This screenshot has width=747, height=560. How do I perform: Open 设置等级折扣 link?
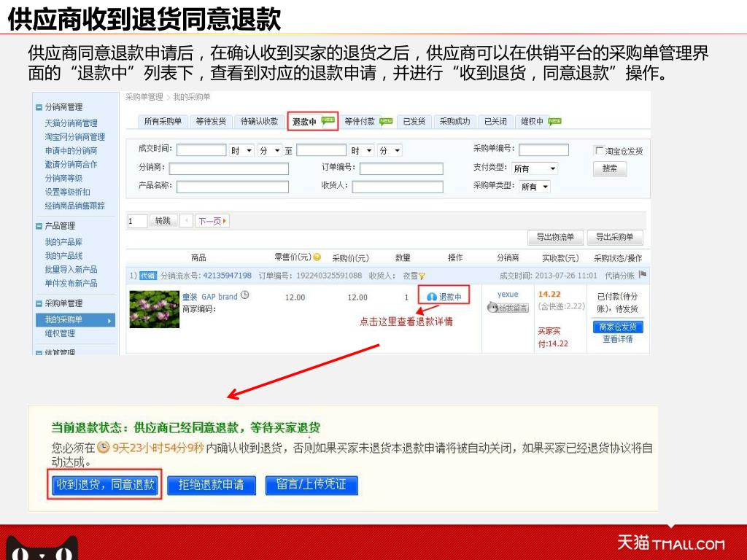(67, 192)
